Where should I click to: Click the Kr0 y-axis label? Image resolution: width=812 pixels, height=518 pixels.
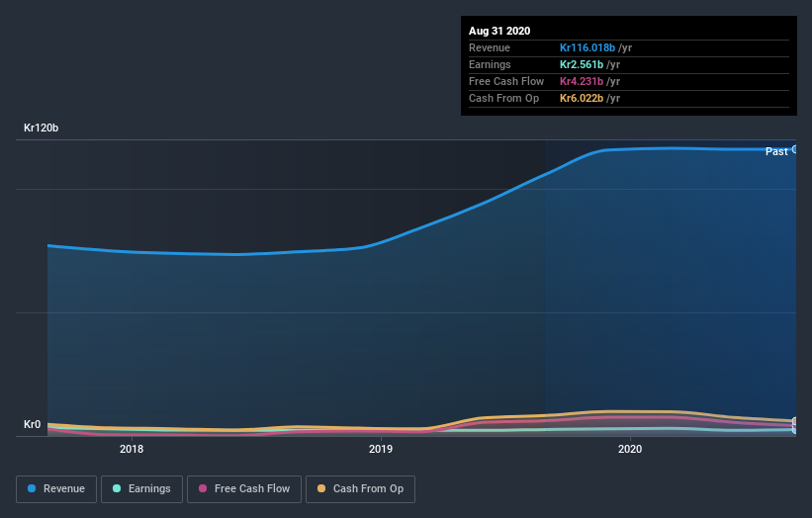[x=32, y=424]
